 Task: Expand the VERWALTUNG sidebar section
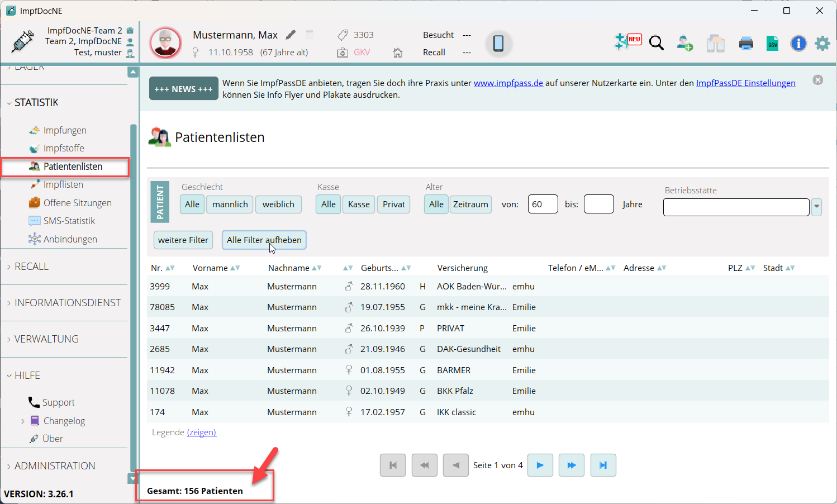[x=46, y=339]
